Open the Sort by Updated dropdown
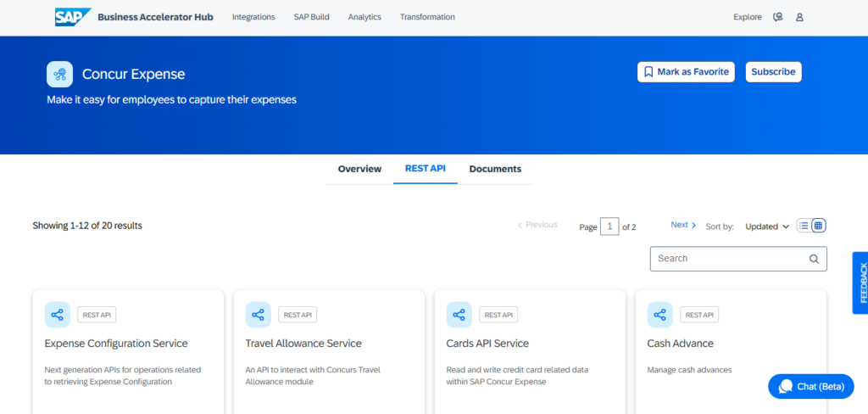 [766, 227]
